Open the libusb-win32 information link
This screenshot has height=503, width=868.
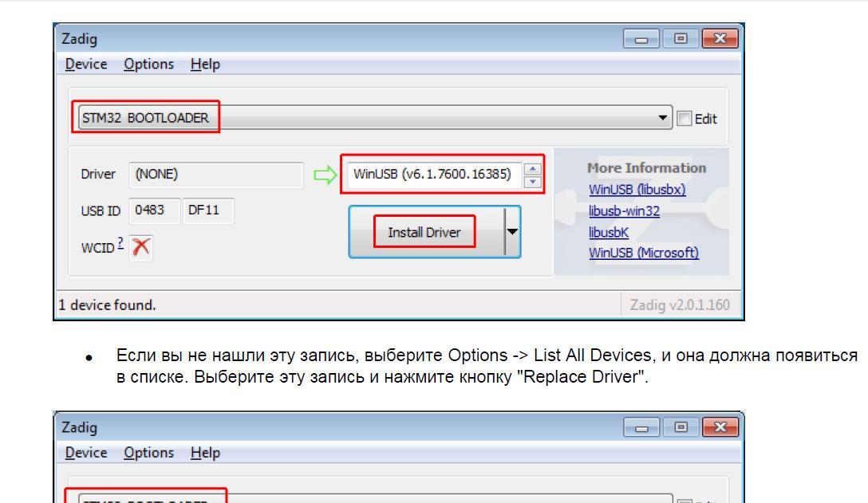[625, 211]
